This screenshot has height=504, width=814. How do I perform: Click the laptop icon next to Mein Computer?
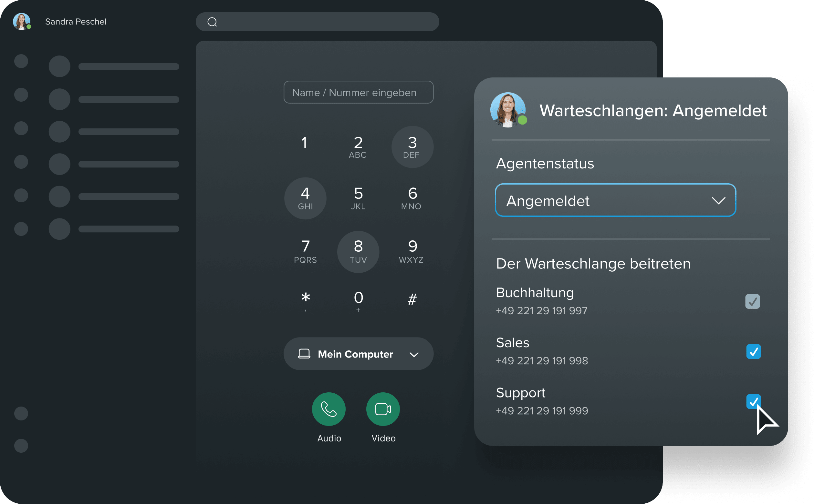tap(304, 353)
